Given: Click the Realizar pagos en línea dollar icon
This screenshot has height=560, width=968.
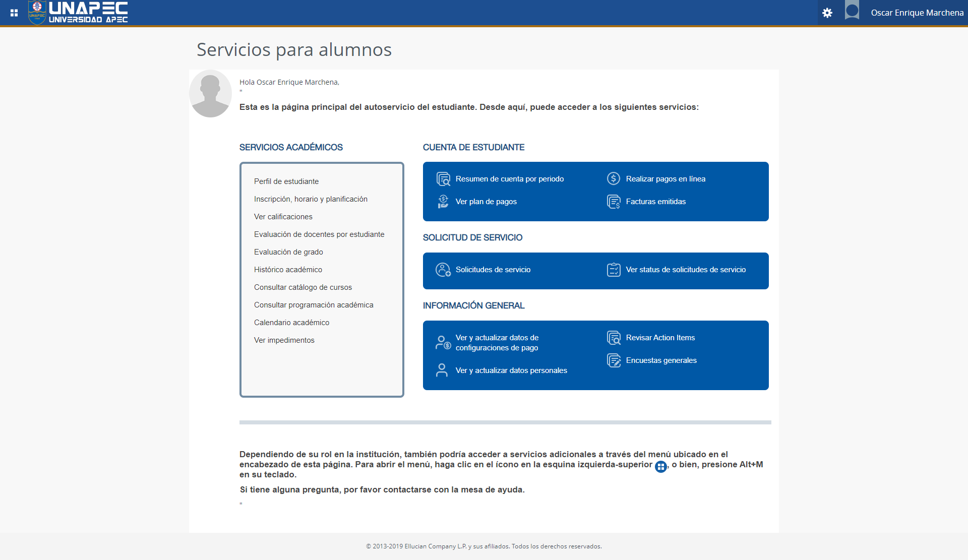Looking at the screenshot, I should (x=614, y=178).
